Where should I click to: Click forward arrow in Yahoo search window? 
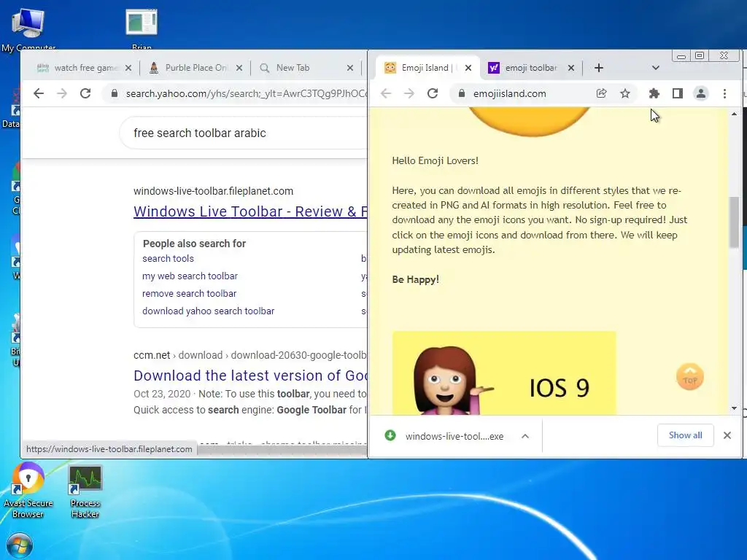pos(62,93)
